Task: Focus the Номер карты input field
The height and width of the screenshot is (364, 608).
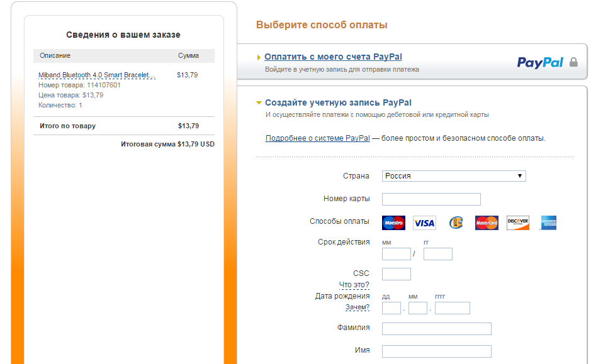Action: [x=431, y=199]
